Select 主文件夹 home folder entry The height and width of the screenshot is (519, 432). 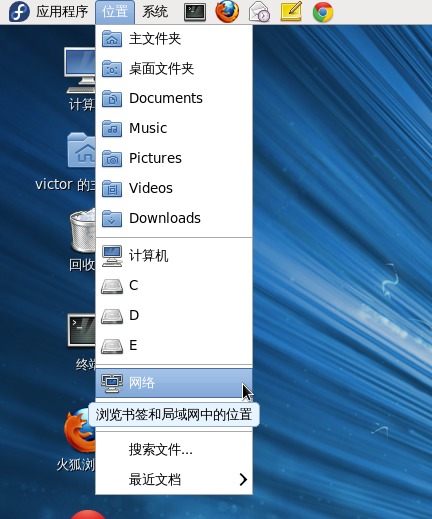(x=174, y=39)
